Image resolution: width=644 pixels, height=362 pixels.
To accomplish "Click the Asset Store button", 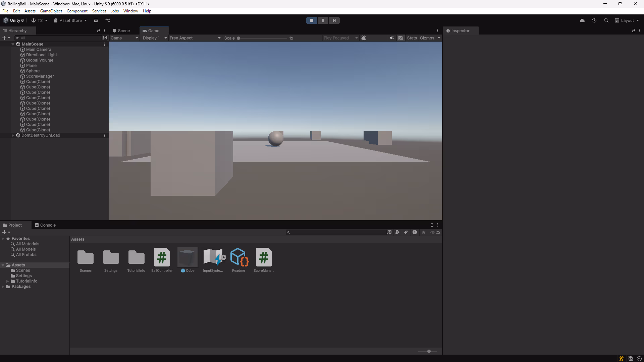I will 70,20.
